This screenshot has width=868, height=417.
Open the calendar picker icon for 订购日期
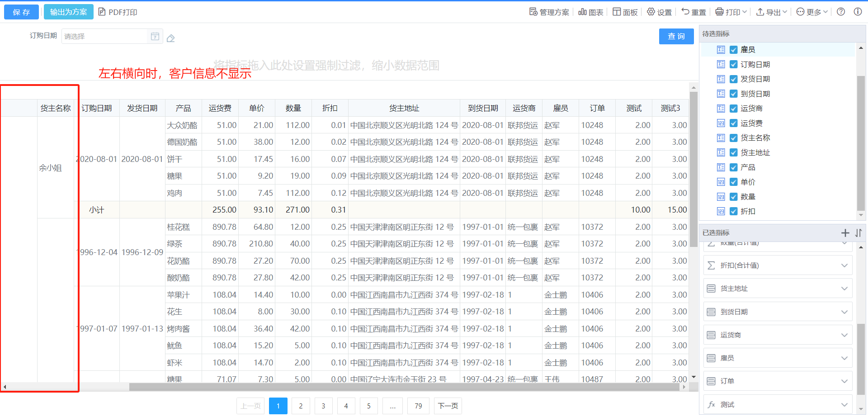[x=155, y=36]
